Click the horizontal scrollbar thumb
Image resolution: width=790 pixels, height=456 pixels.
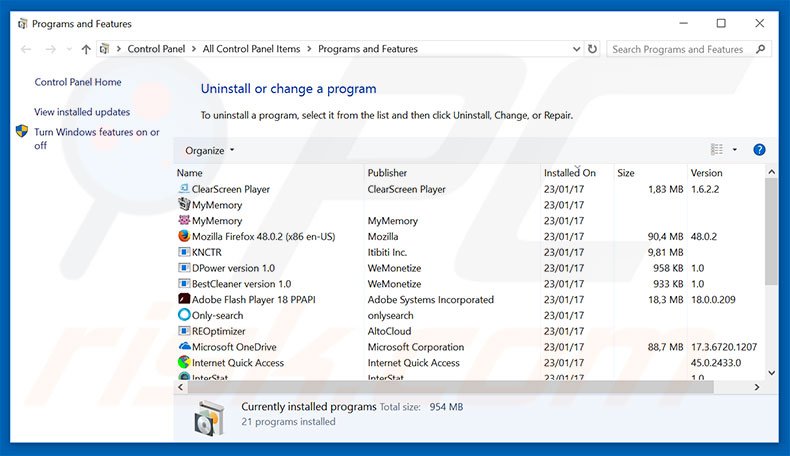450,387
